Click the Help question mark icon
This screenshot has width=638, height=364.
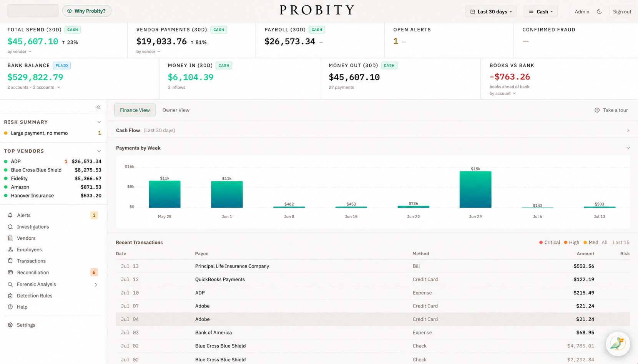[x=10, y=307]
